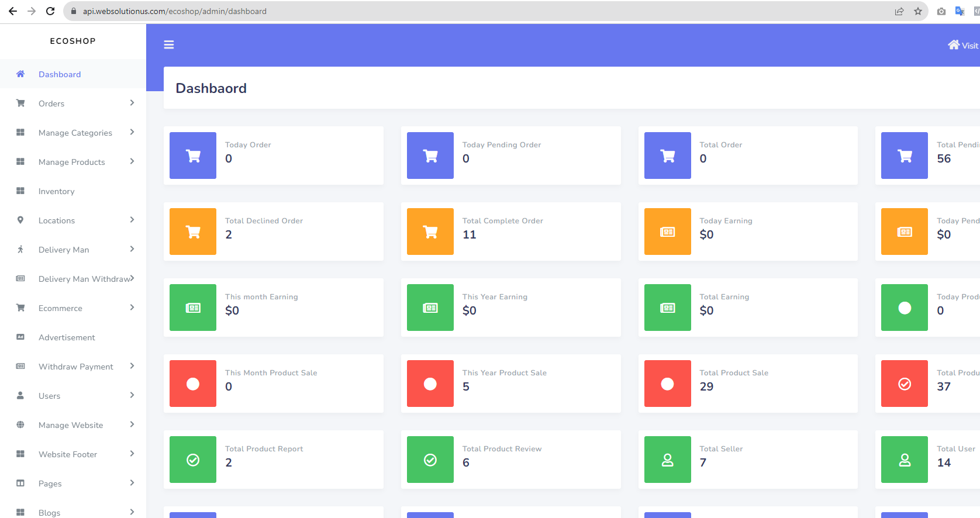Click the Total Seller count 7
Screen dimensions: 980x518
(703, 462)
